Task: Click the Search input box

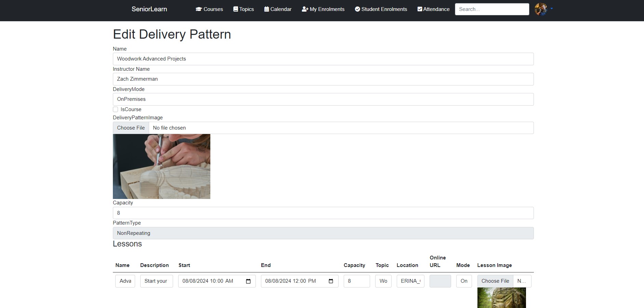Action: (x=492, y=9)
